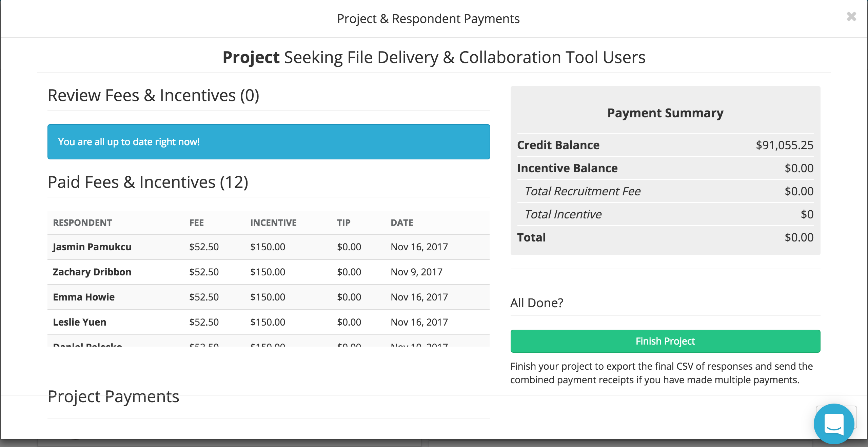The width and height of the screenshot is (868, 447).
Task: Click the Payment Summary title
Action: (x=665, y=113)
